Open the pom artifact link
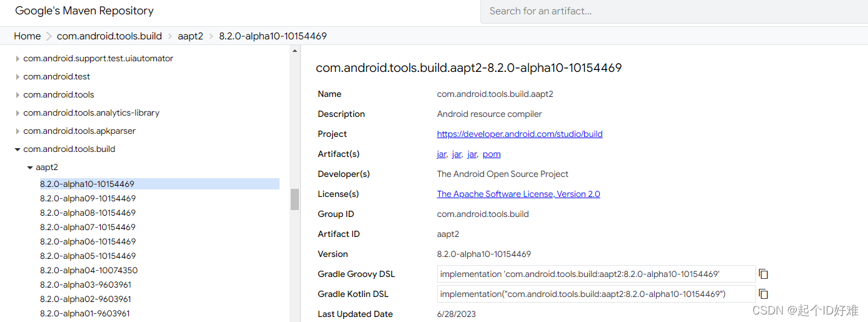The width and height of the screenshot is (868, 322). [492, 154]
